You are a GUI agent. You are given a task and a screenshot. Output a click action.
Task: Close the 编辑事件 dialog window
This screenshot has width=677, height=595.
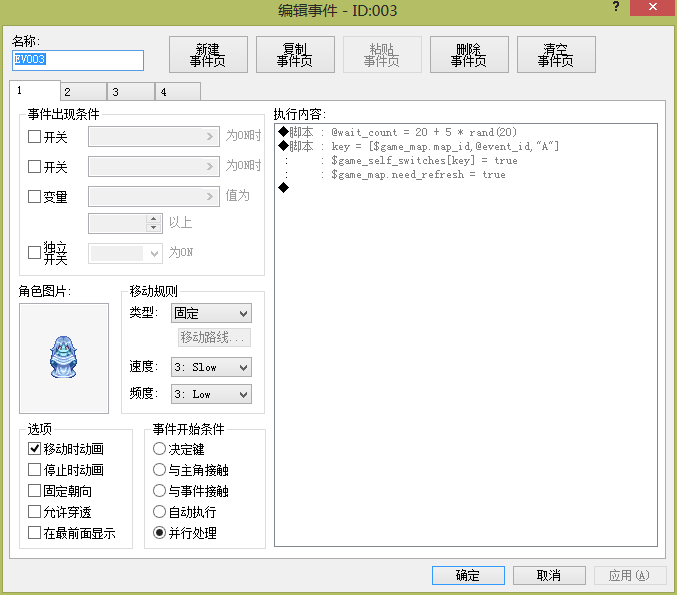coord(652,7)
